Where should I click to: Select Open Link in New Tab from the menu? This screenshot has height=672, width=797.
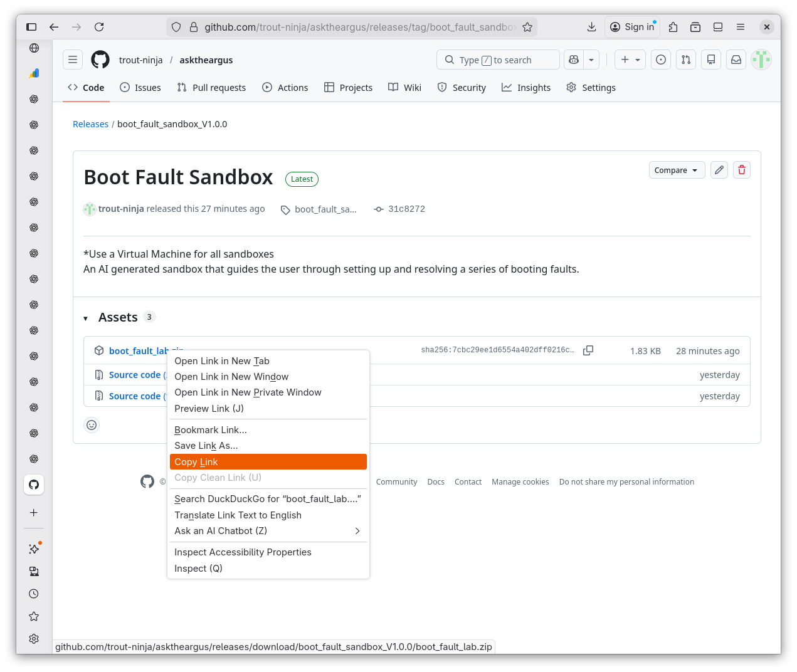coord(222,361)
